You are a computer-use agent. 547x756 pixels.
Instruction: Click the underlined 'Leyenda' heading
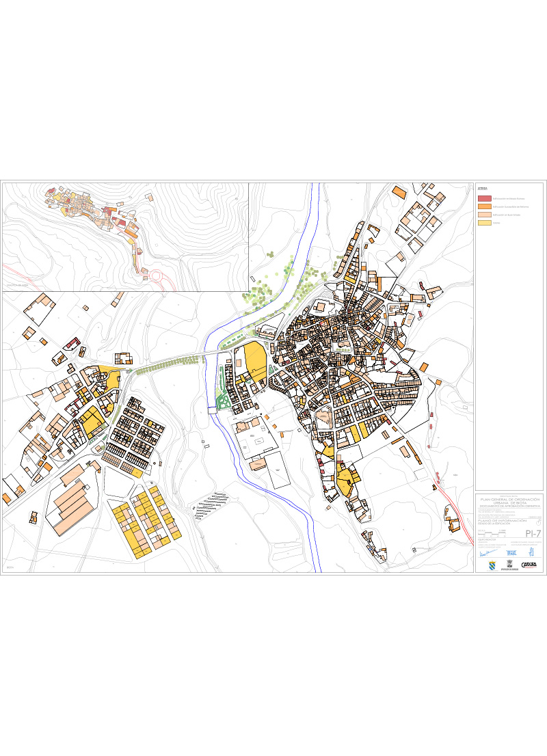481,187
